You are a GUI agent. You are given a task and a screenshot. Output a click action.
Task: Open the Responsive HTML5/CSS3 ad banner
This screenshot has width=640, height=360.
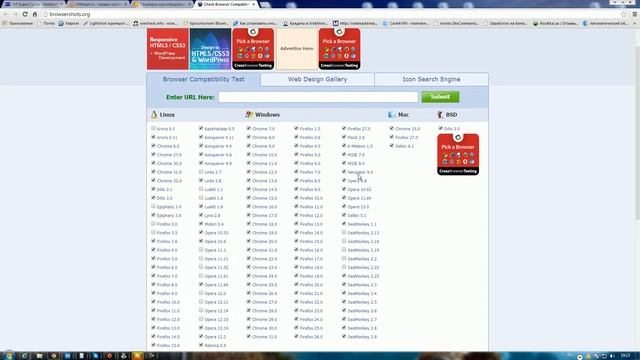168,49
